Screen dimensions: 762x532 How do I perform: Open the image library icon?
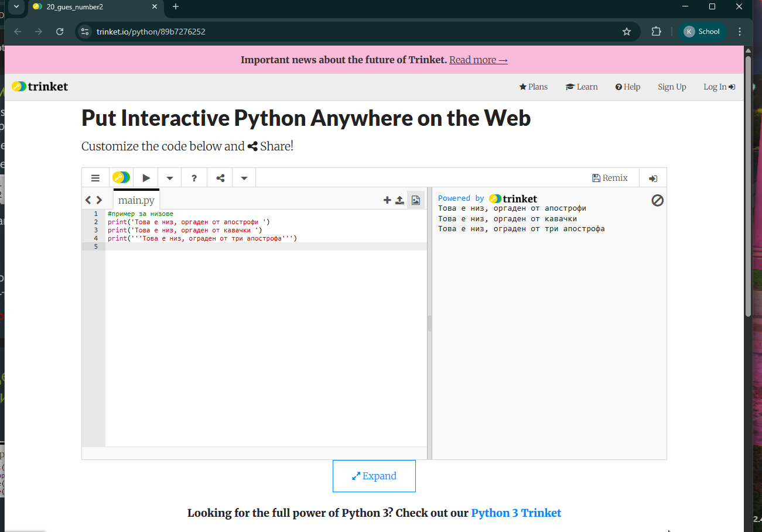tap(416, 200)
